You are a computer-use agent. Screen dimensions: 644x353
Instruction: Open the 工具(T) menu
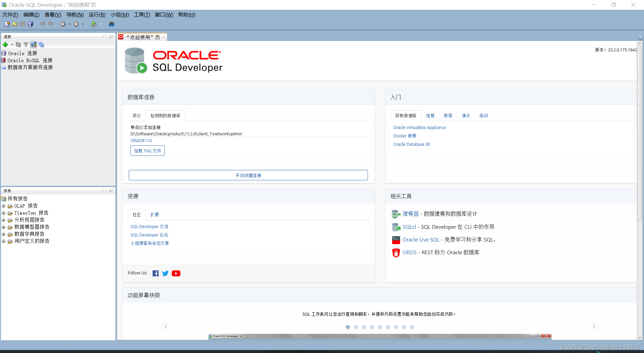pyautogui.click(x=142, y=15)
